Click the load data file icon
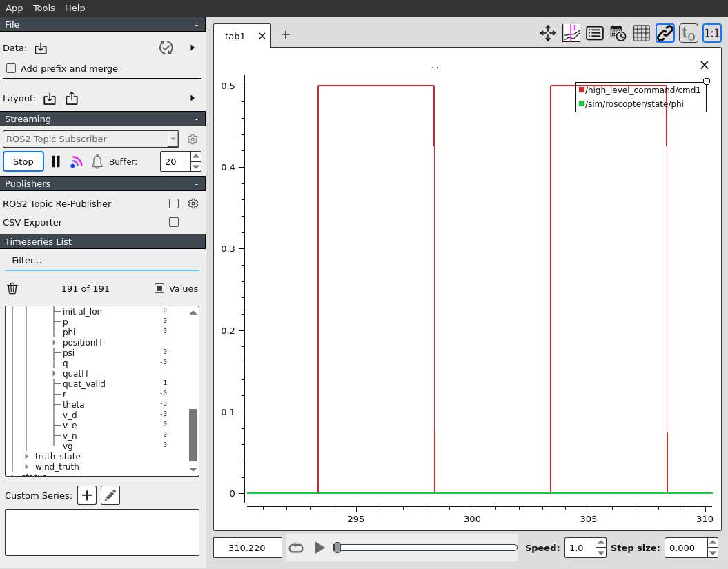This screenshot has width=728, height=569. (x=41, y=48)
